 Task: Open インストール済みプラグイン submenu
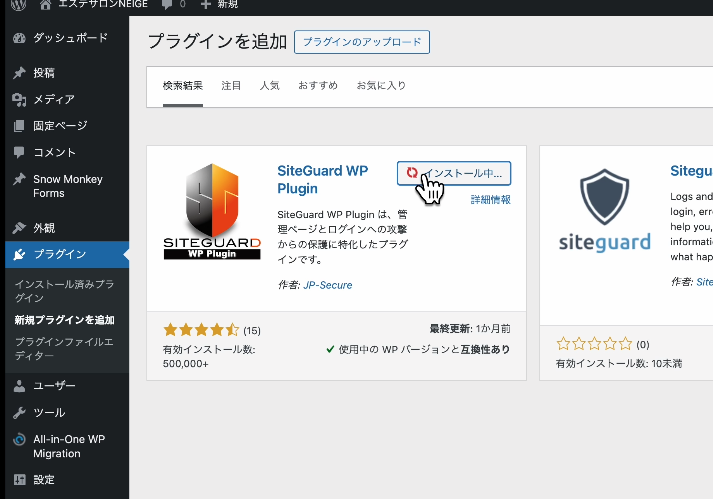[64, 291]
